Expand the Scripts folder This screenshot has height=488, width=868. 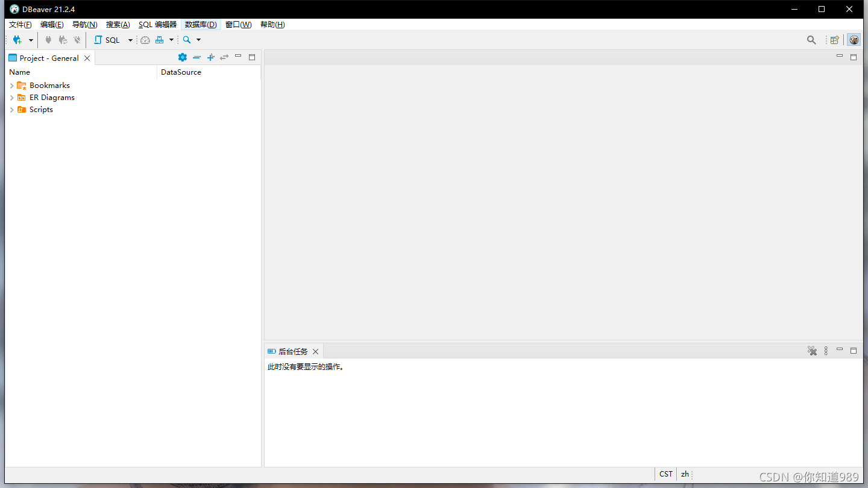click(x=11, y=110)
